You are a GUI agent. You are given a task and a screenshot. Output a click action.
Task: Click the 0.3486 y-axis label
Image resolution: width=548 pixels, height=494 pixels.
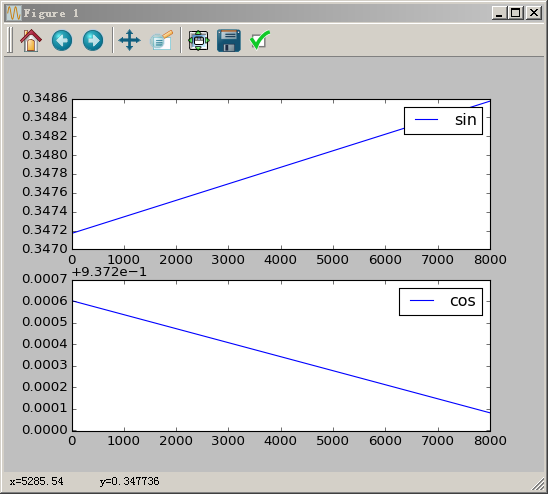[44, 98]
